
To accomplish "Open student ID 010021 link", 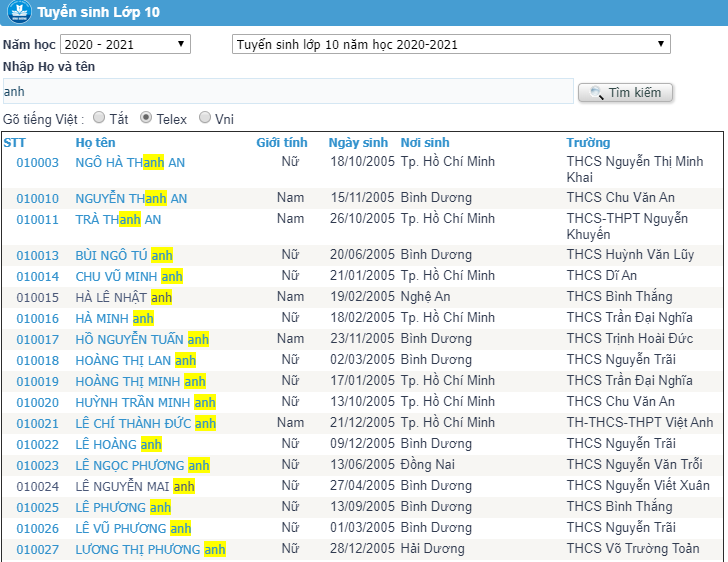I will pos(37,424).
